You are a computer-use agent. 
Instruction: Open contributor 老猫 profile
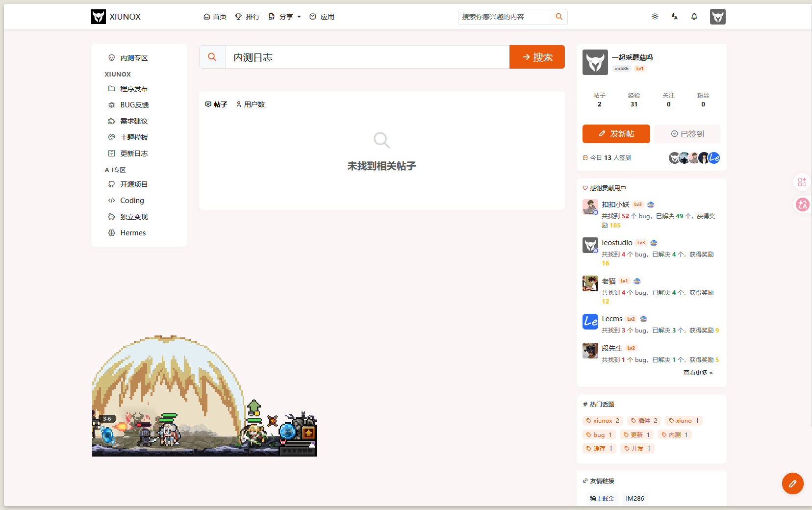[x=609, y=281]
